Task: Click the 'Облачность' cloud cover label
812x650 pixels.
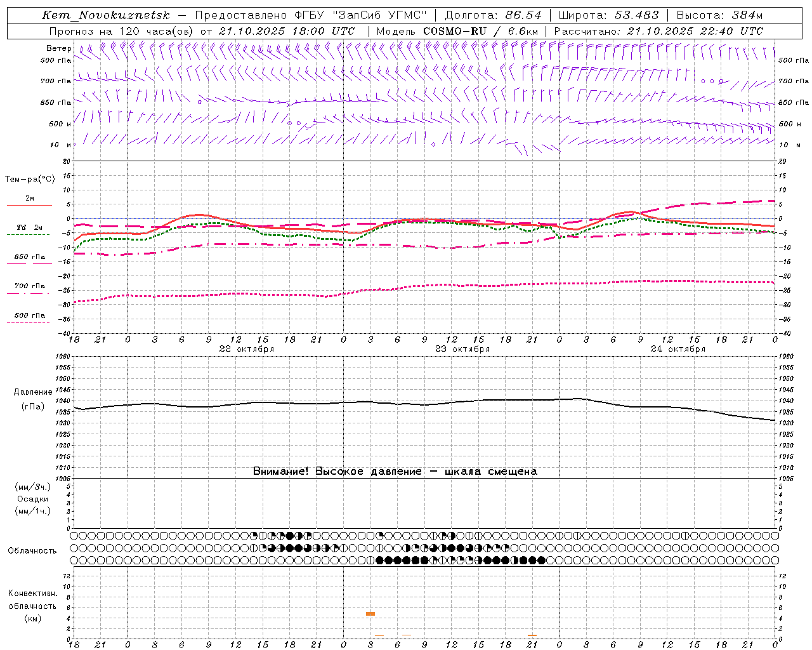Action: tap(32, 551)
